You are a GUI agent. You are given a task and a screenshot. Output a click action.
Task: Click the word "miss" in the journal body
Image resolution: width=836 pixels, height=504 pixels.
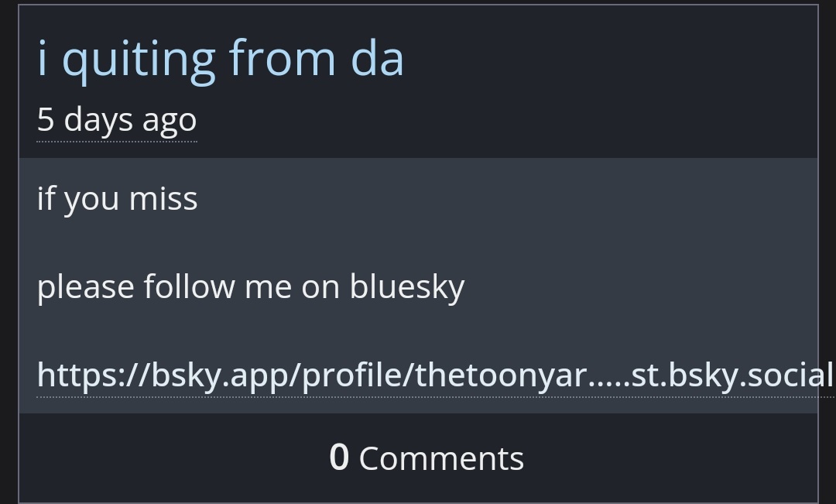pos(163,199)
